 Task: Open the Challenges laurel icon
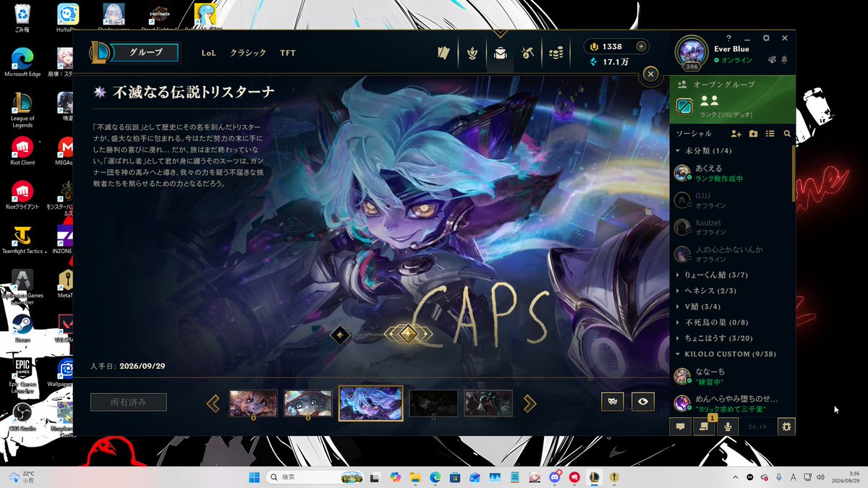click(472, 53)
